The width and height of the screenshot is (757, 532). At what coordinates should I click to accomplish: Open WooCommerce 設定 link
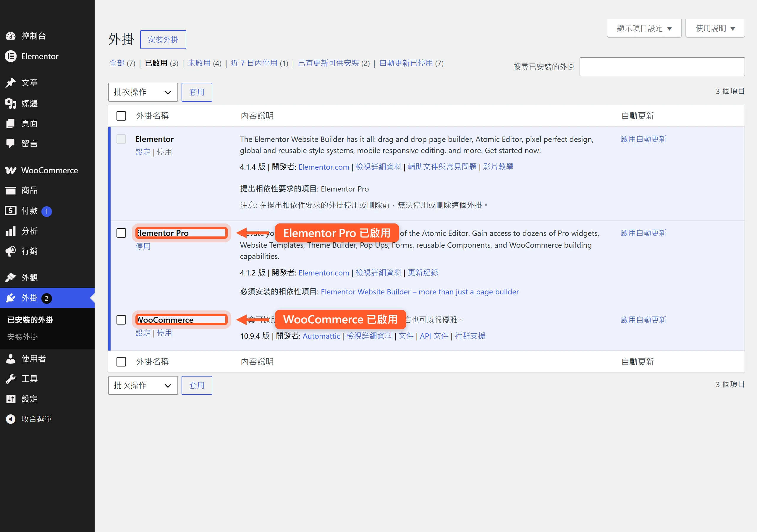point(143,333)
